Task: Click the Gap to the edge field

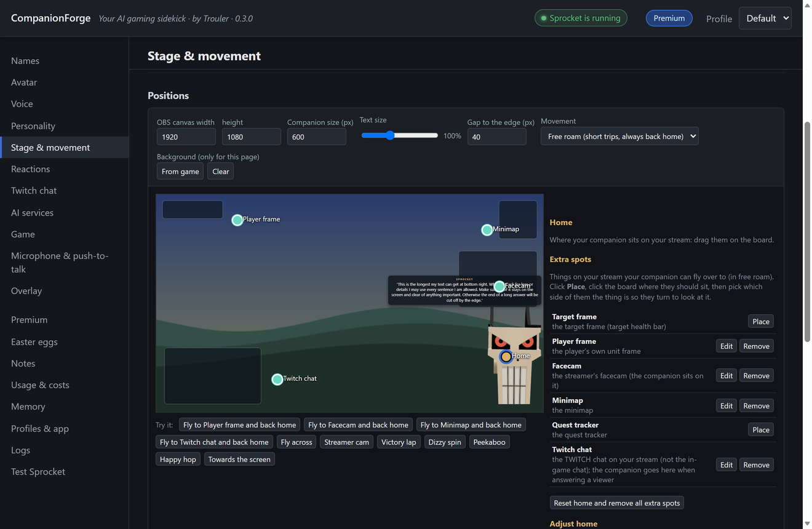Action: click(496, 137)
